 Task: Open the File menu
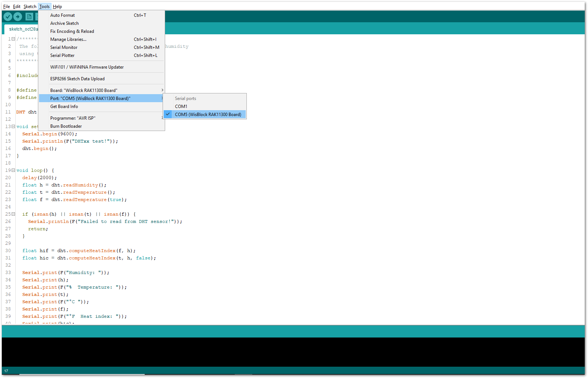click(x=7, y=7)
